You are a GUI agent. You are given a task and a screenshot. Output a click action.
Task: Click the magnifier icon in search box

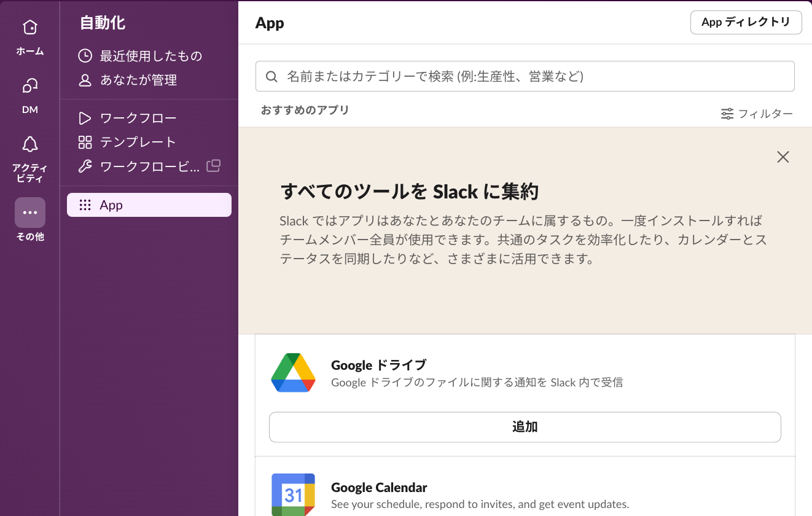[x=271, y=77]
